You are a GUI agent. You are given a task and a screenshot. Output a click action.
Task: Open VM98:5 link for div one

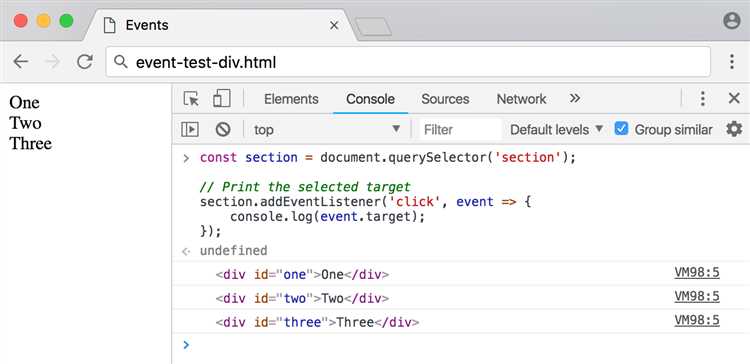(697, 272)
